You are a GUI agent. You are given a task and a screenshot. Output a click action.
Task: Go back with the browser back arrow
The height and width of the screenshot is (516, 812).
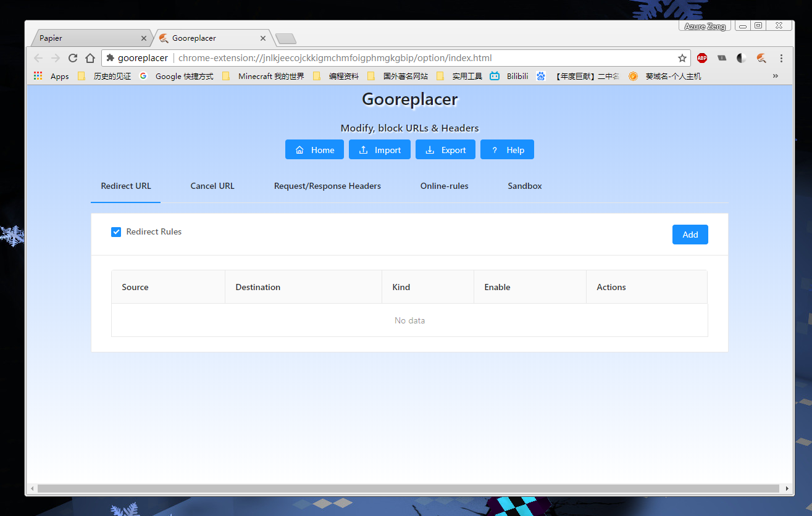point(38,58)
